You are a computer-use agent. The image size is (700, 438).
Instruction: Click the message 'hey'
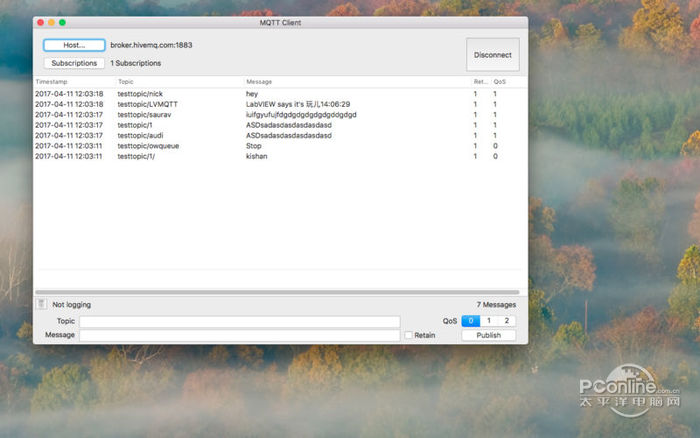click(252, 94)
